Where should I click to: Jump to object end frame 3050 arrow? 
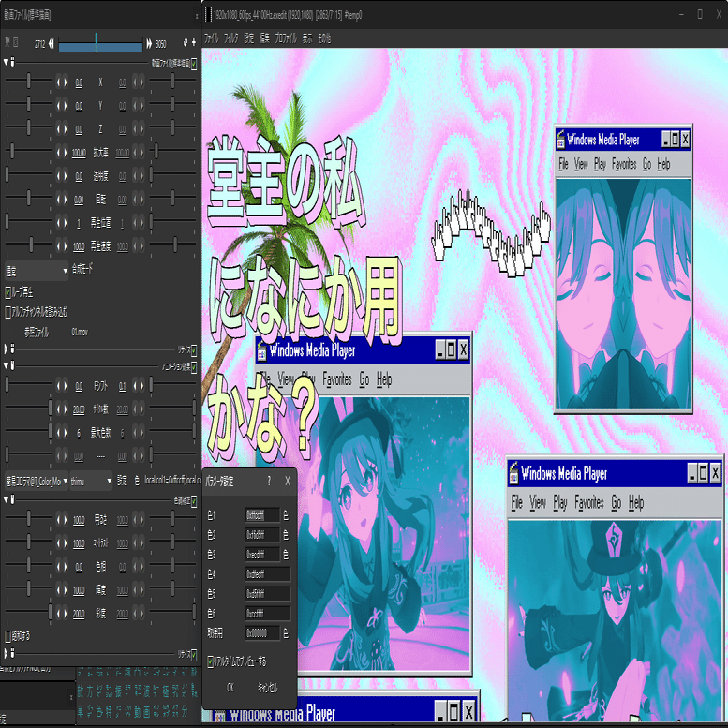(149, 44)
